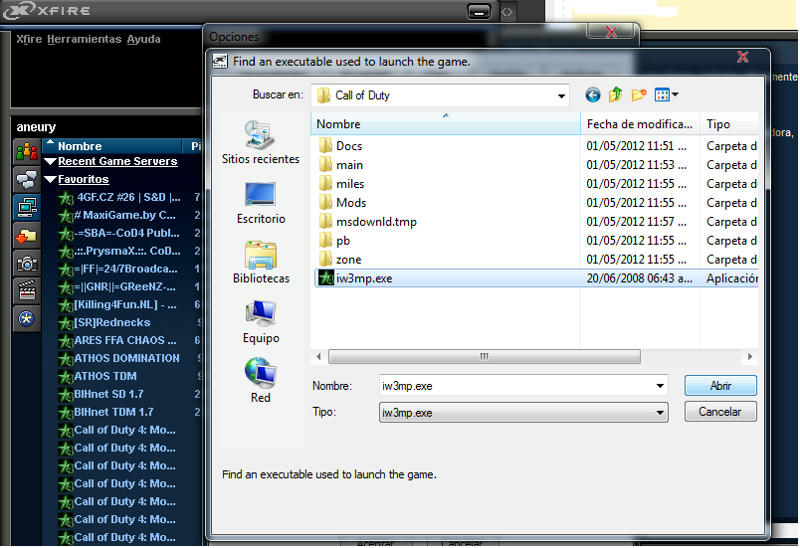Expand the Nombre filename dropdown
This screenshot has height=548, width=800.
click(660, 386)
